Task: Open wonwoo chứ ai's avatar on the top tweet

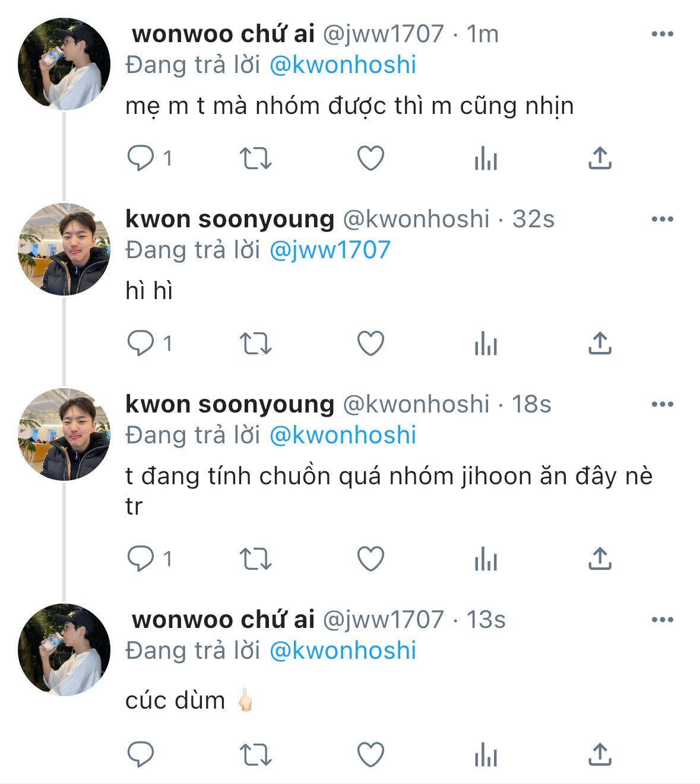Action: coord(64,64)
